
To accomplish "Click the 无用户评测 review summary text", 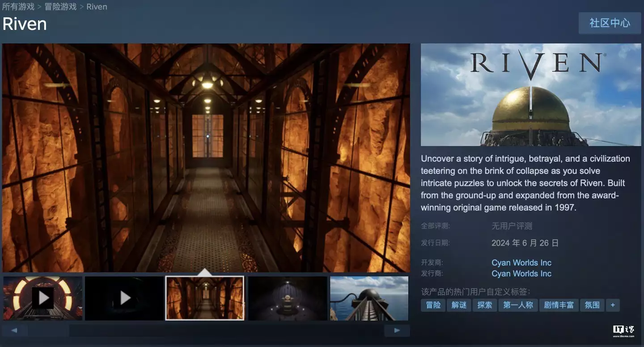I will (512, 226).
